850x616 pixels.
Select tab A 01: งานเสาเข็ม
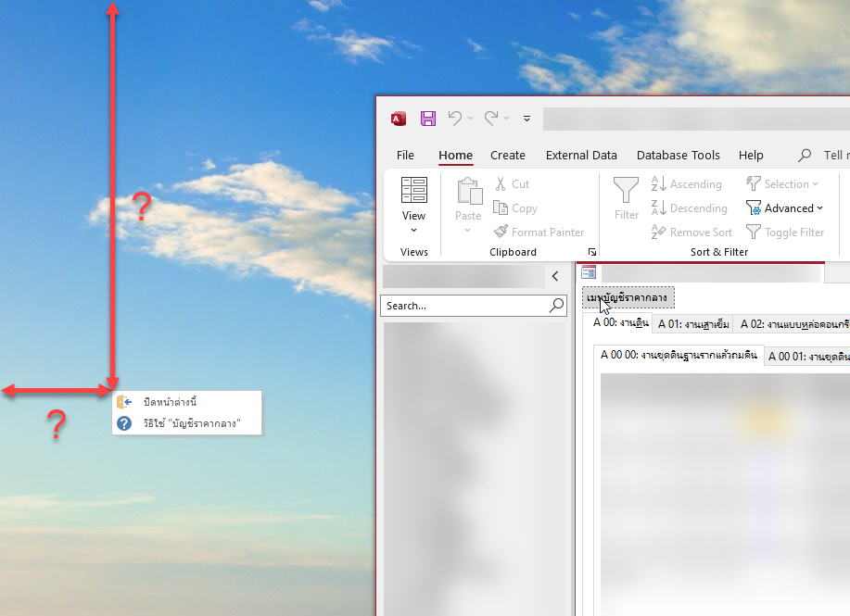click(693, 324)
